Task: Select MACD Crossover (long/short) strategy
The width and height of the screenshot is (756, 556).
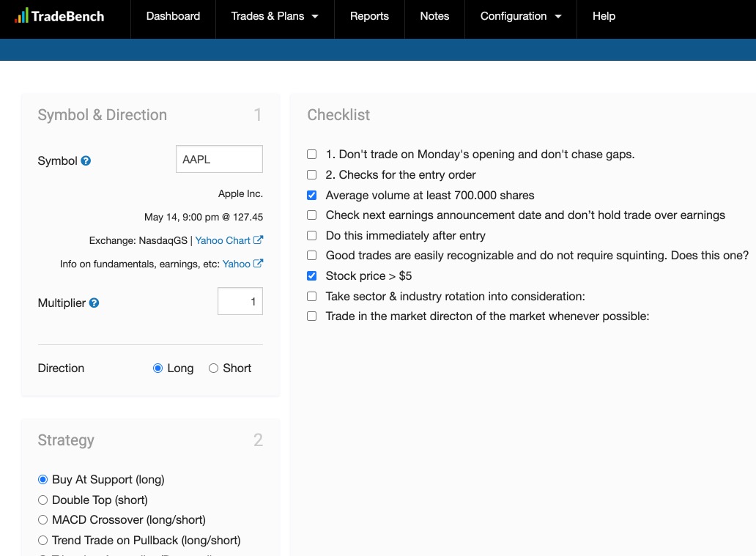Action: (43, 520)
